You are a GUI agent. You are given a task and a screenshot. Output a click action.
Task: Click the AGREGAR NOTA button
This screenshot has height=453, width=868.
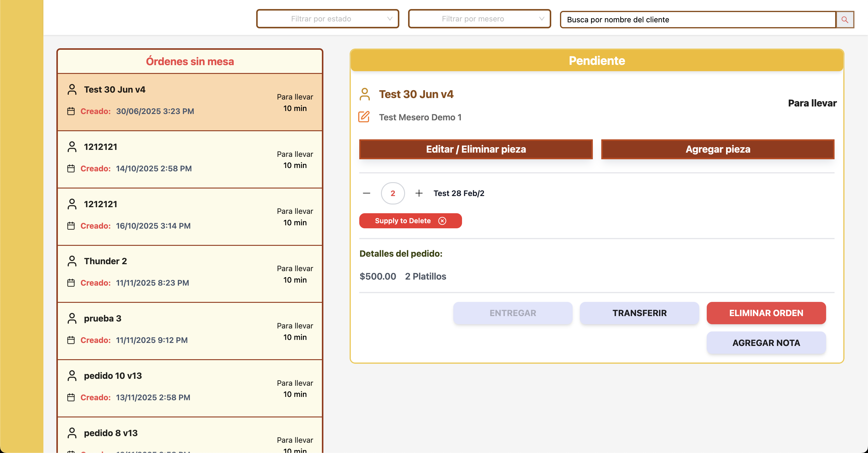tap(766, 343)
